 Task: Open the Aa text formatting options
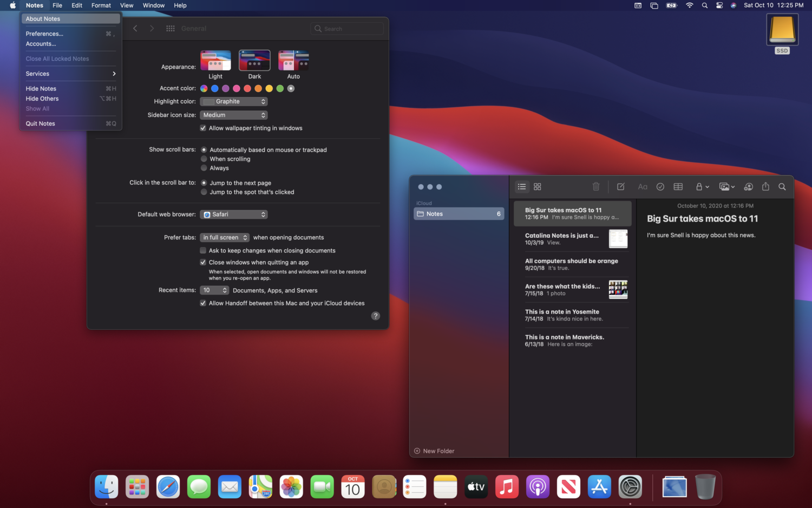pos(643,186)
